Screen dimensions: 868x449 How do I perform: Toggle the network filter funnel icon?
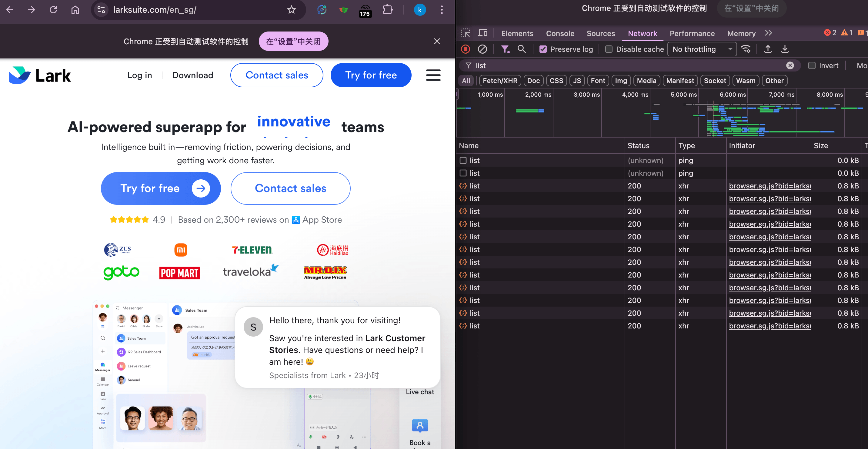point(505,49)
